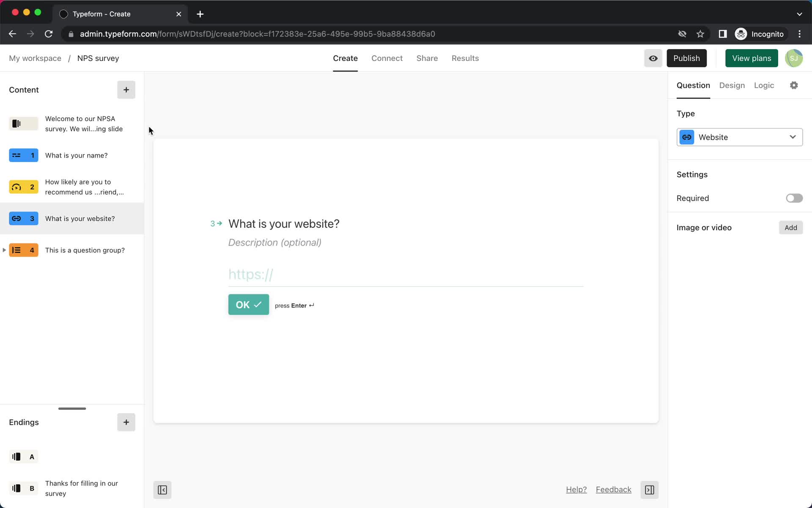Click the settings gear icon on Question panel
The image size is (812, 508).
tap(794, 85)
